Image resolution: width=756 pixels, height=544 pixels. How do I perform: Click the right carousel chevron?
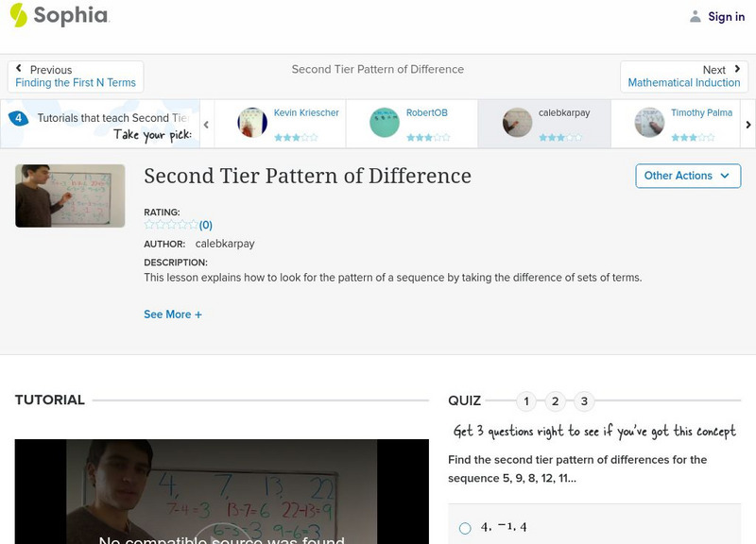747,123
